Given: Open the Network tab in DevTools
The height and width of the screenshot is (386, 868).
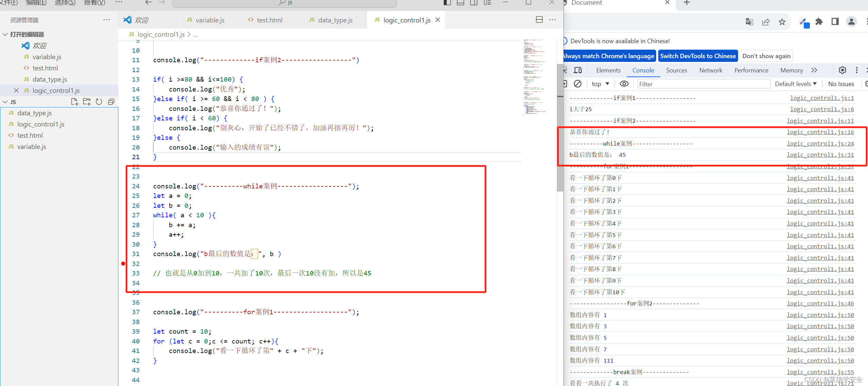Looking at the screenshot, I should 711,70.
